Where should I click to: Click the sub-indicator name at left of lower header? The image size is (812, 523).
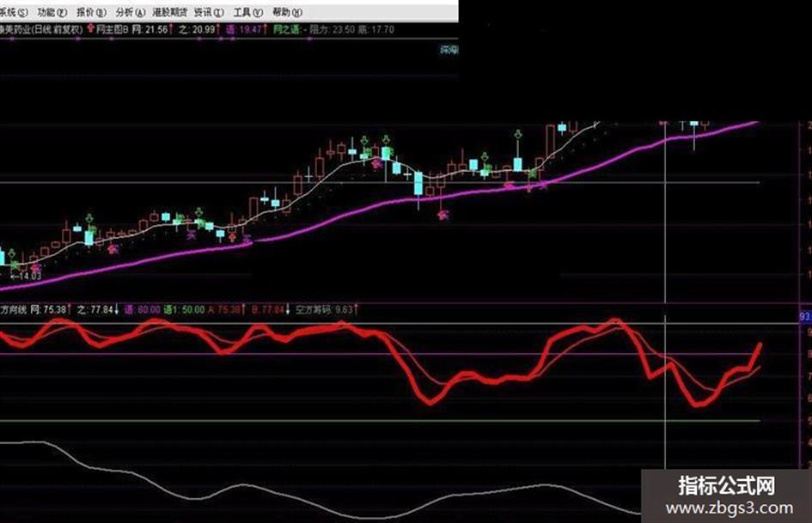coord(13,310)
